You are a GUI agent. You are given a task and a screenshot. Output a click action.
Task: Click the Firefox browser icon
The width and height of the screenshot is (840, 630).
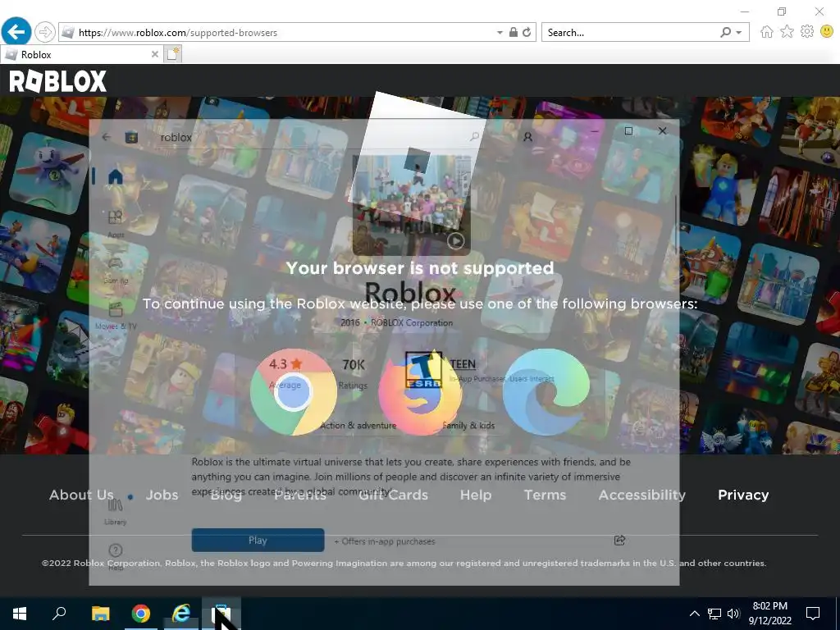[x=421, y=392]
